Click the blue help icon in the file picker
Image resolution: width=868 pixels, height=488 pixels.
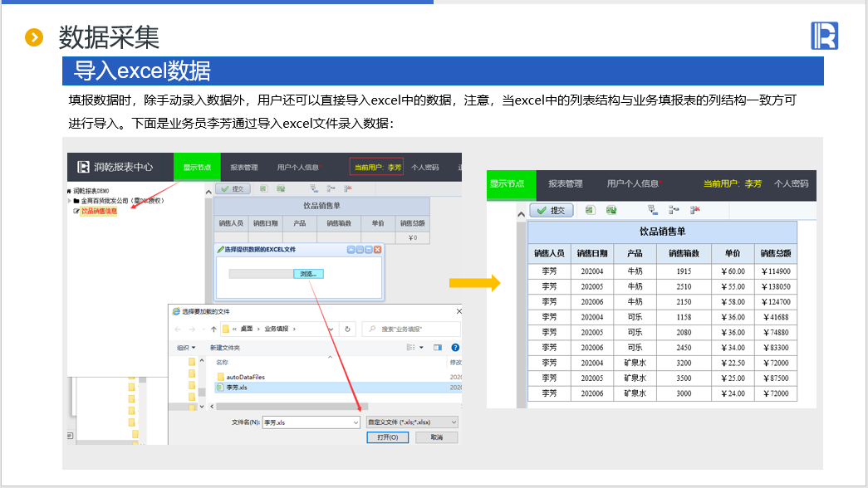(454, 347)
